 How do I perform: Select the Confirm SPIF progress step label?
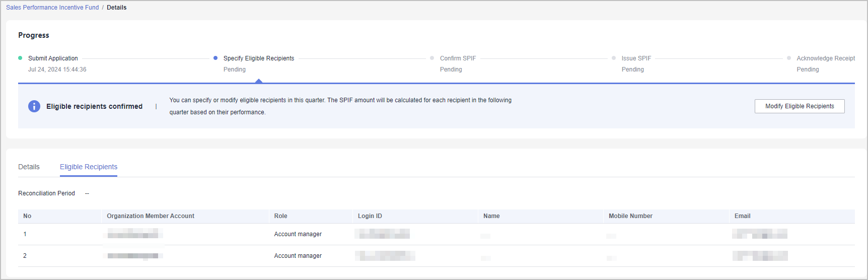tap(458, 58)
